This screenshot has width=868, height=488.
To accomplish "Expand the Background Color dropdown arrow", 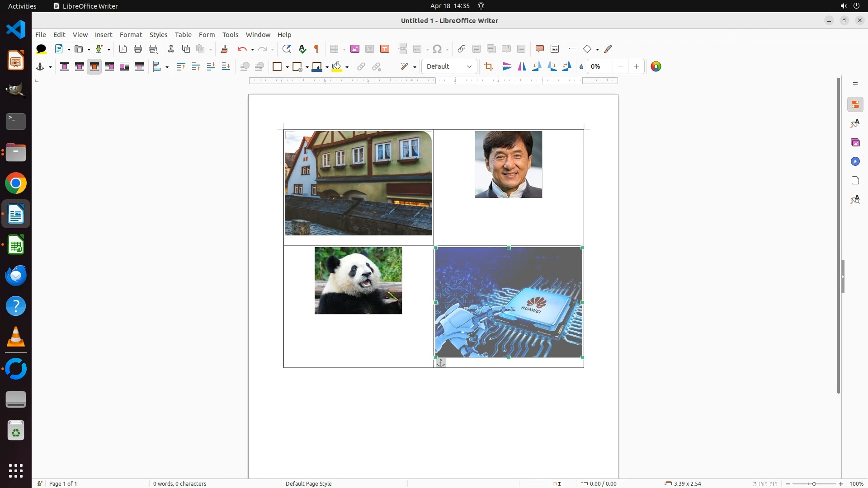I will [347, 67].
